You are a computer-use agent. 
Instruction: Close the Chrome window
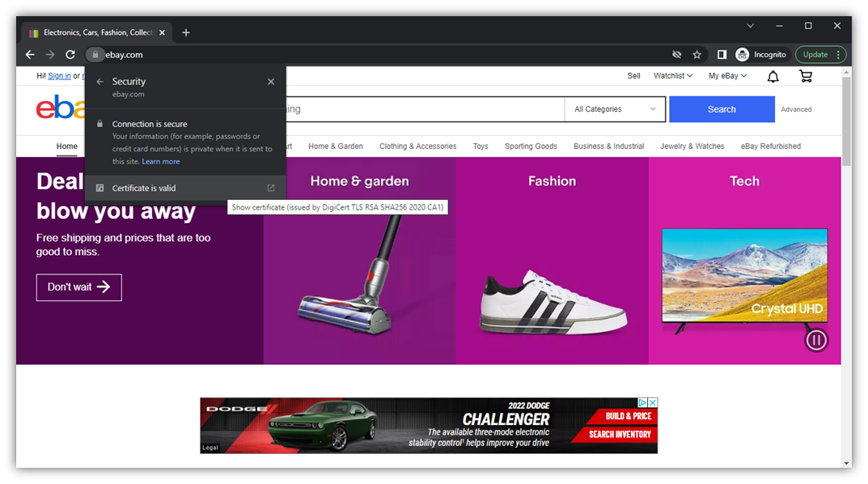[837, 26]
